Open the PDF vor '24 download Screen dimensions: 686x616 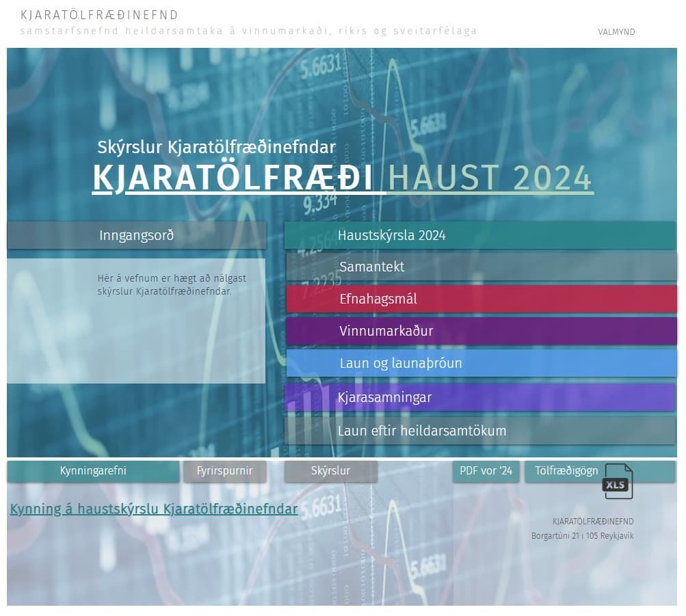[x=486, y=471]
